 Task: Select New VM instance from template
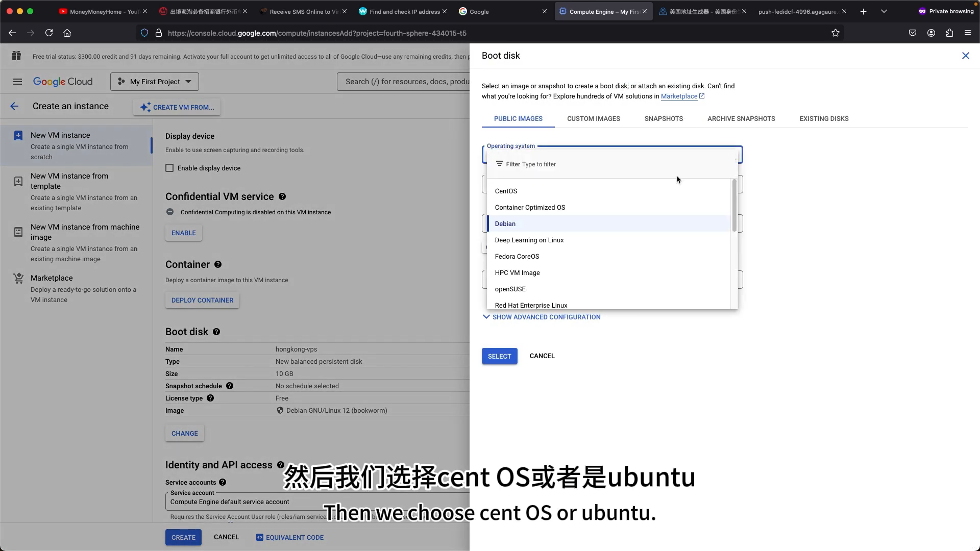[x=77, y=191]
